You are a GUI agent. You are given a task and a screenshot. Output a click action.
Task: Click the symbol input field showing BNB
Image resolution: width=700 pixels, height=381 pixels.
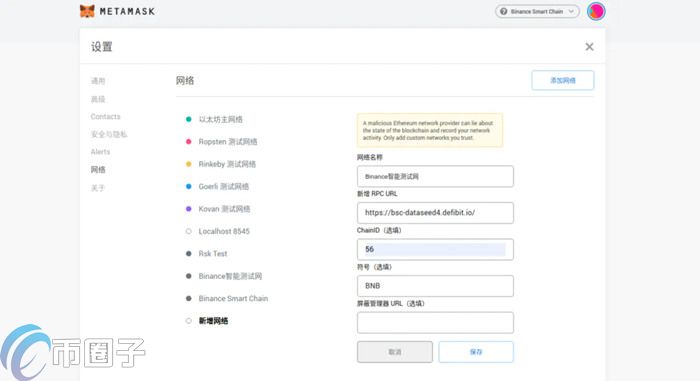(435, 286)
